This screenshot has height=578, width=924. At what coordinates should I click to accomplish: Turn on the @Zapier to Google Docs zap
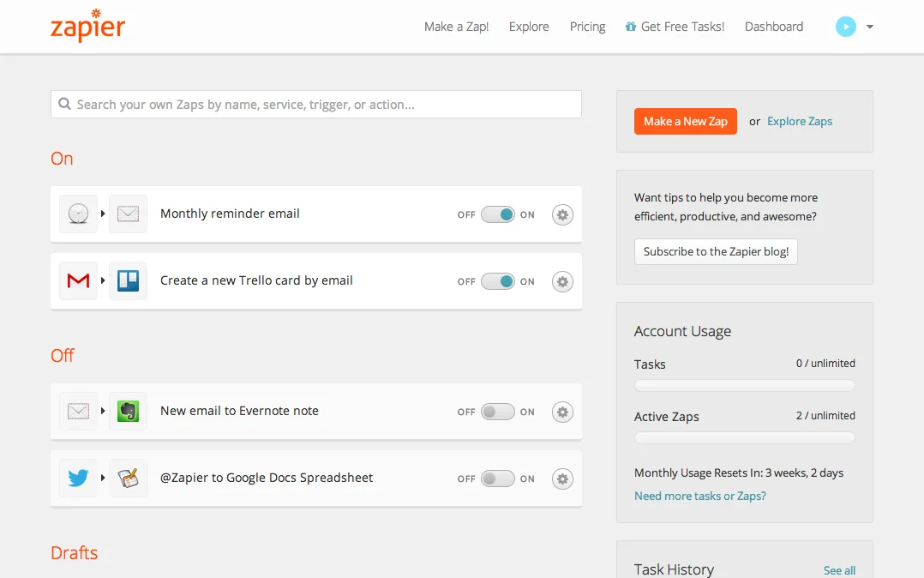497,479
